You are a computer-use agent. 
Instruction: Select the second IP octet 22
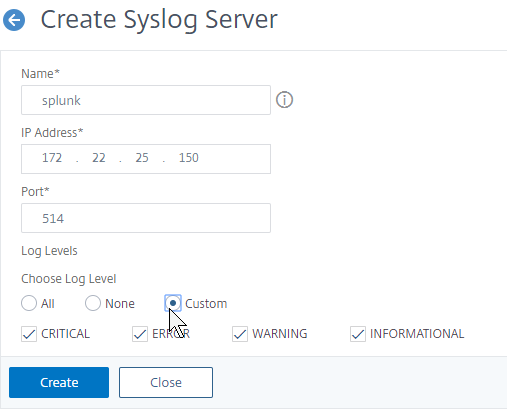pos(99,158)
